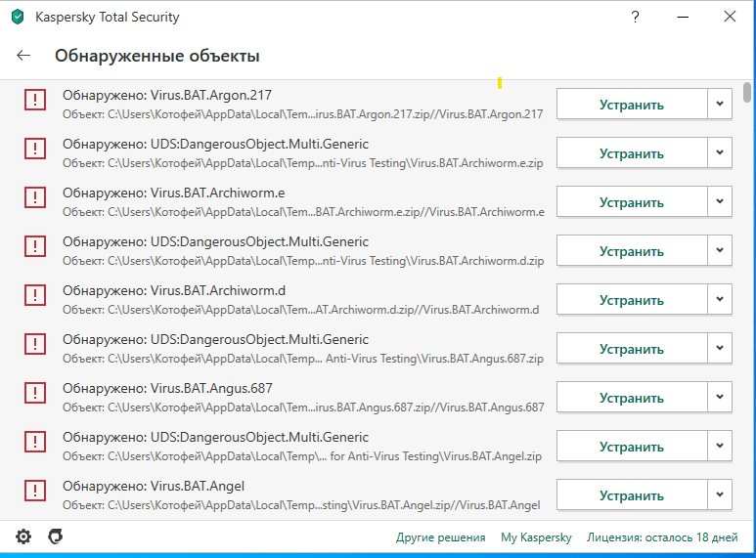
Task: Click the license link showing 18 days left
Action: click(x=662, y=537)
